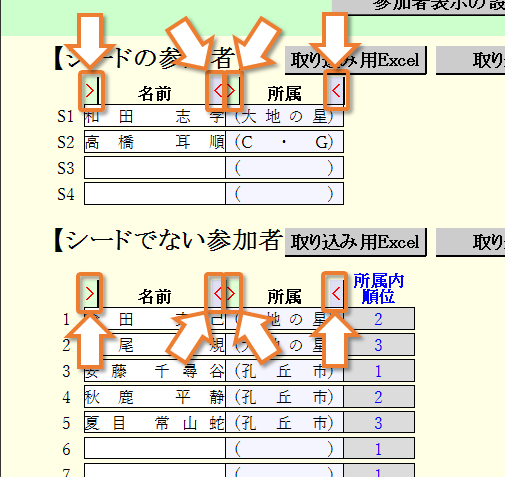Image resolution: width=505 pixels, height=477 pixels.
Task: Click 取り込み用Excel button in seed participants section
Action: click(355, 60)
